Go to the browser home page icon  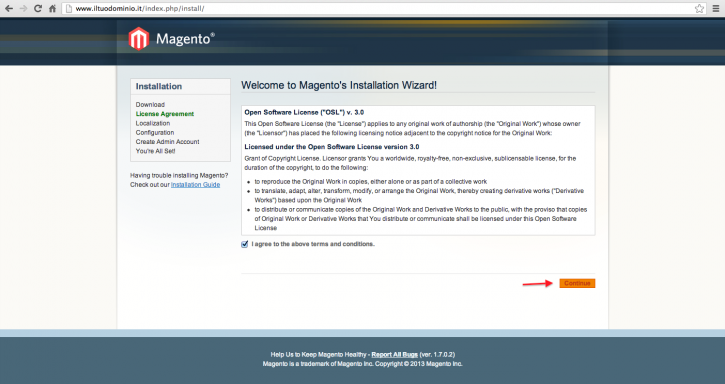pyautogui.click(x=52, y=8)
